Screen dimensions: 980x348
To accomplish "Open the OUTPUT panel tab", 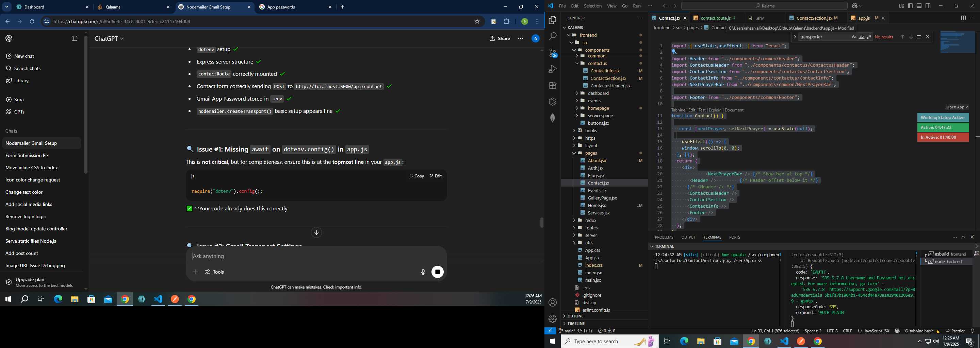I will point(688,237).
